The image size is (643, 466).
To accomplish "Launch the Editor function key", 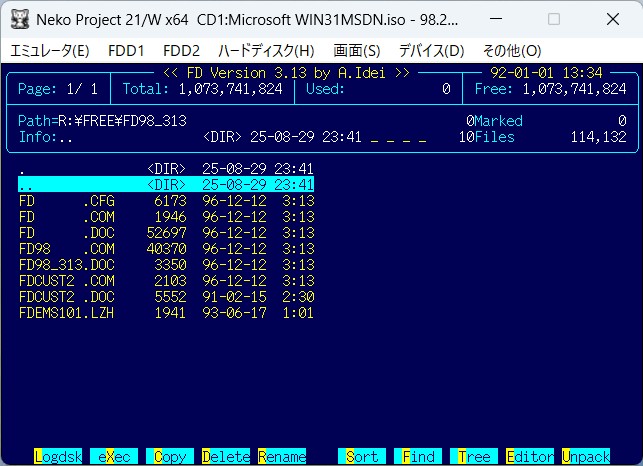I will point(530,456).
